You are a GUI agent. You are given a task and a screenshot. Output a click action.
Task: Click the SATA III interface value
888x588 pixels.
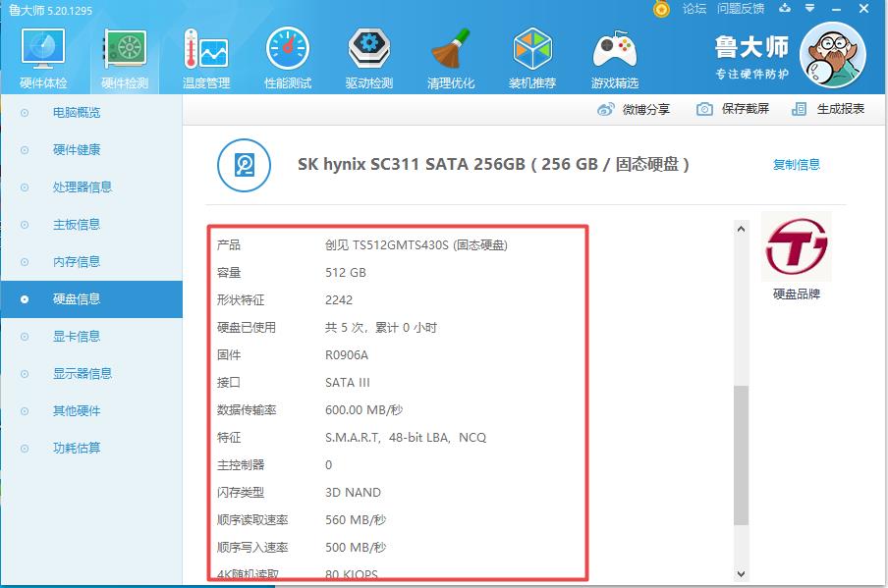click(x=347, y=383)
